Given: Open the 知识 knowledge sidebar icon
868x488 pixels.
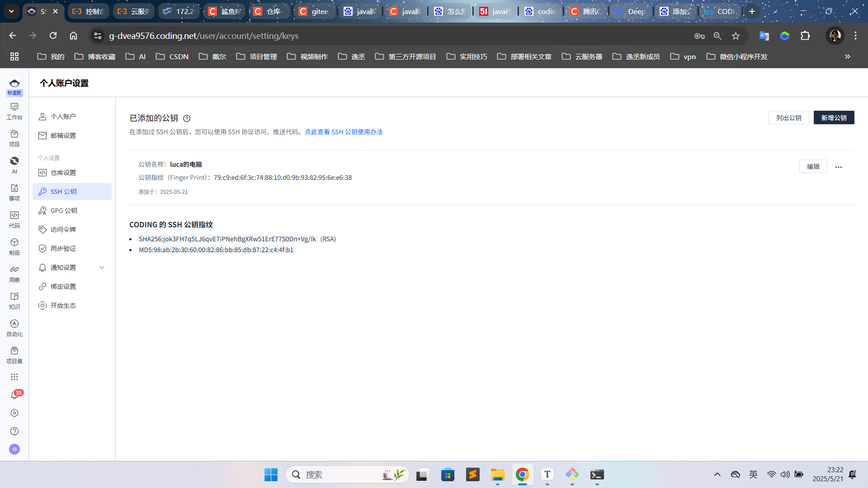Looking at the screenshot, I should pyautogui.click(x=14, y=300).
